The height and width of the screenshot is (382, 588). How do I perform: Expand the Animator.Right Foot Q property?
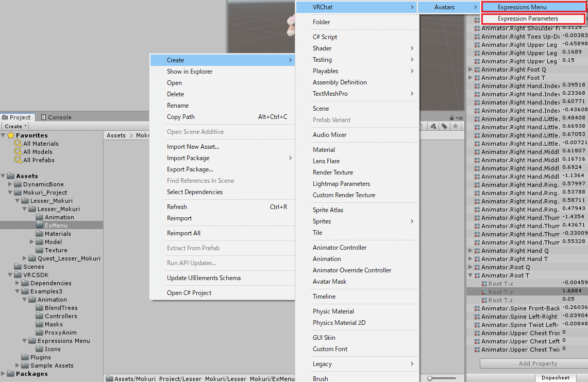[471, 70]
